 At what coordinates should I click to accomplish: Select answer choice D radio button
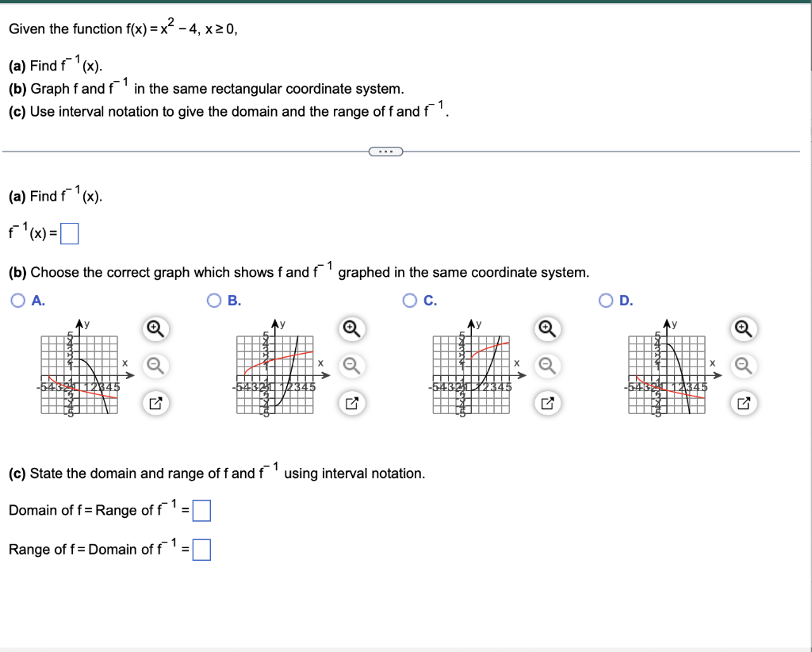pyautogui.click(x=604, y=300)
